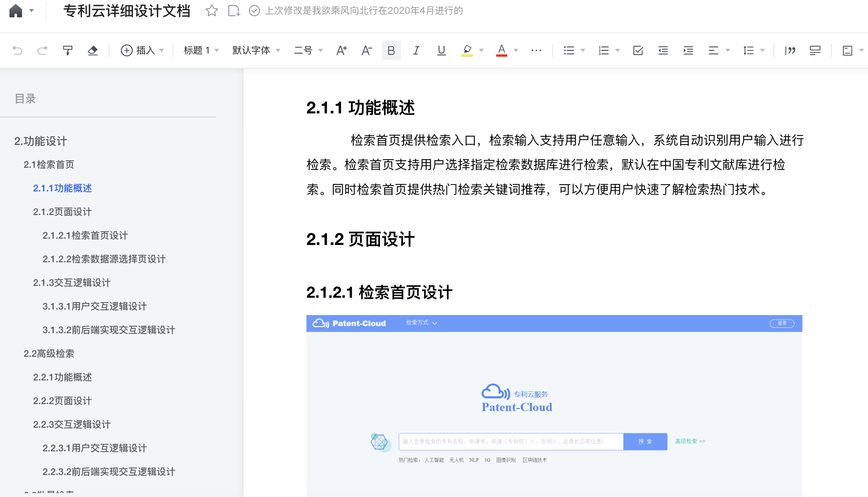Apply red font color
The image size is (868, 497).
(x=501, y=50)
